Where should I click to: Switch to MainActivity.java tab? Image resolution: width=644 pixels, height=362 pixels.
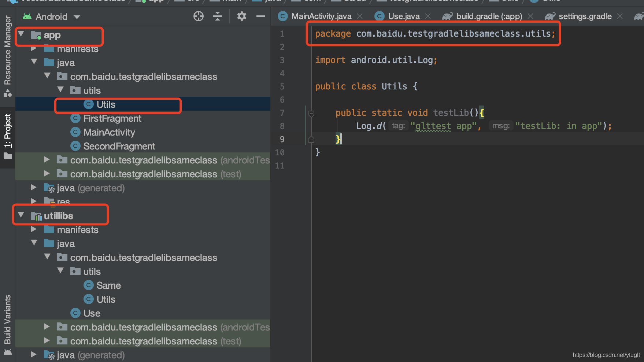[x=321, y=16]
